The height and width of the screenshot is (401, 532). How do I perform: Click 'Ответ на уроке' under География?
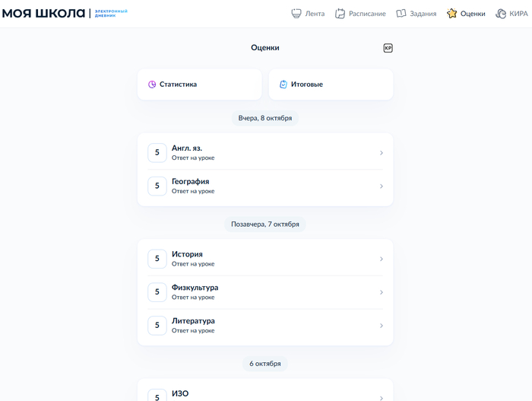tap(193, 191)
